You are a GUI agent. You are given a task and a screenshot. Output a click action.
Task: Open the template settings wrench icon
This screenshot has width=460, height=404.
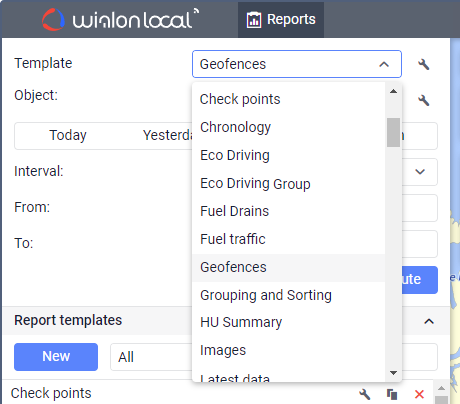tap(424, 64)
